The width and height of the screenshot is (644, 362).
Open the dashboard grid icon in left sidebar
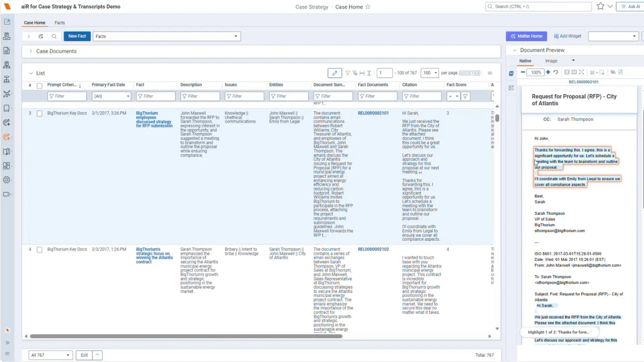(x=7, y=166)
